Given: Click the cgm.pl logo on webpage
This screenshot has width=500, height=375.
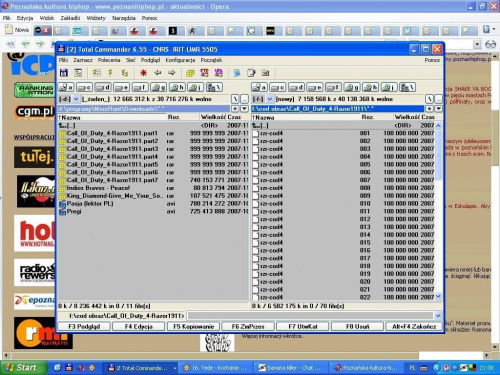Looking at the screenshot, I should coord(34,112).
